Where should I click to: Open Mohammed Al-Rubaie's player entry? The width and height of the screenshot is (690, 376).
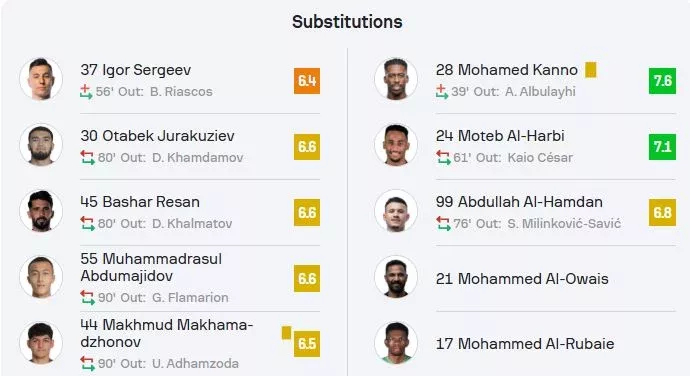click(525, 344)
